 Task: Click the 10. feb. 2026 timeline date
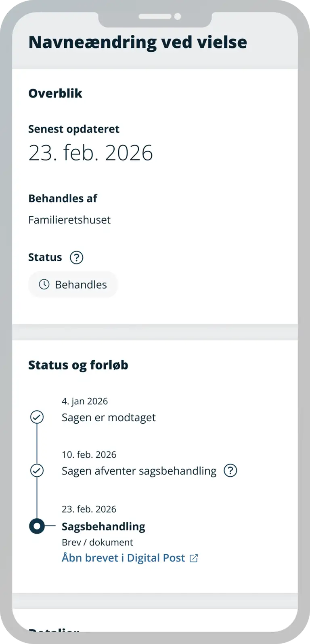point(89,454)
